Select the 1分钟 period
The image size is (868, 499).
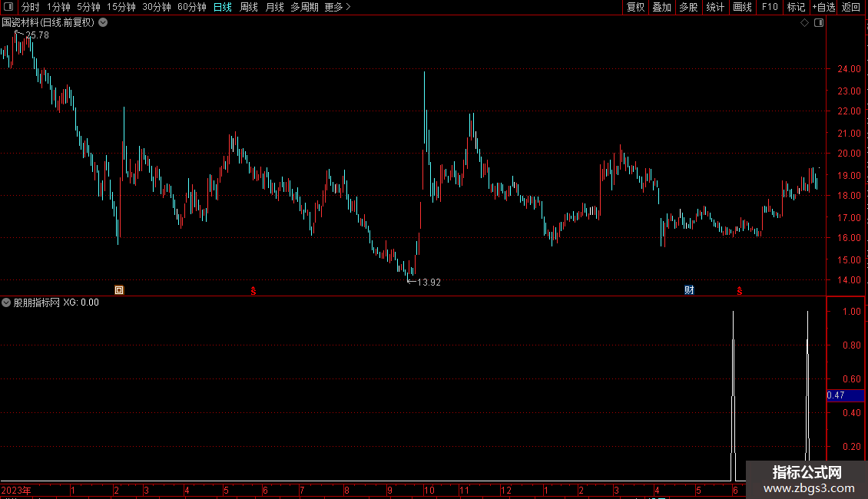58,7
